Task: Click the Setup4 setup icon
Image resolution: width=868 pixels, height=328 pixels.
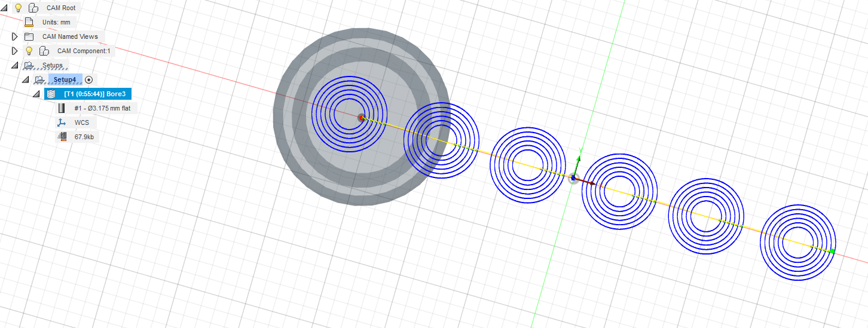Action: point(39,79)
